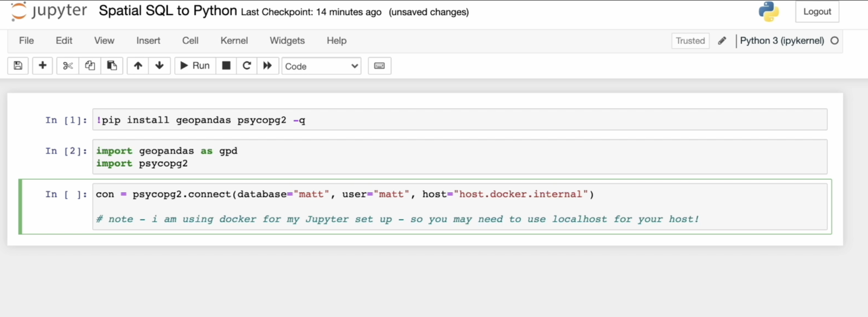Click the pencil edit icon near Trusted

722,41
